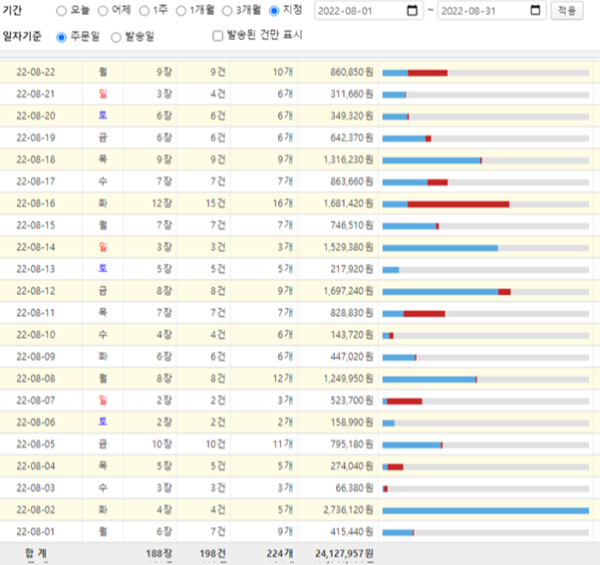This screenshot has height=565, width=600.
Task: Click the date cell 22-08-04
Action: (x=36, y=466)
